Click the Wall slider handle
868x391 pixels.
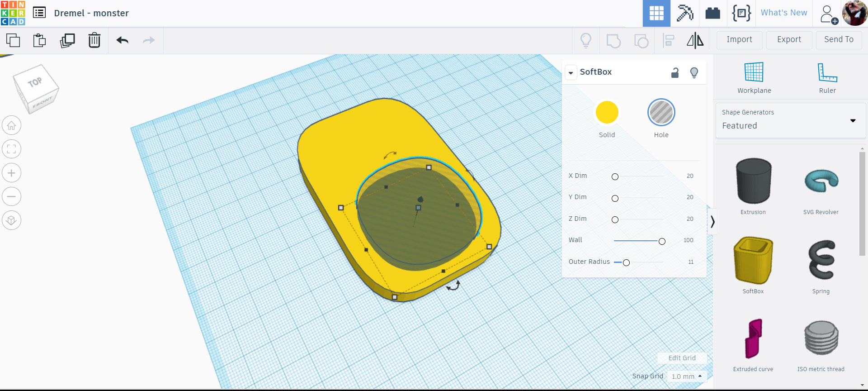point(662,241)
